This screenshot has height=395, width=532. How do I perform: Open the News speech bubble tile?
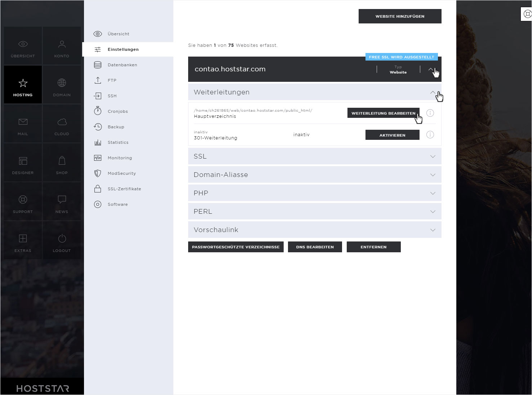click(x=62, y=201)
